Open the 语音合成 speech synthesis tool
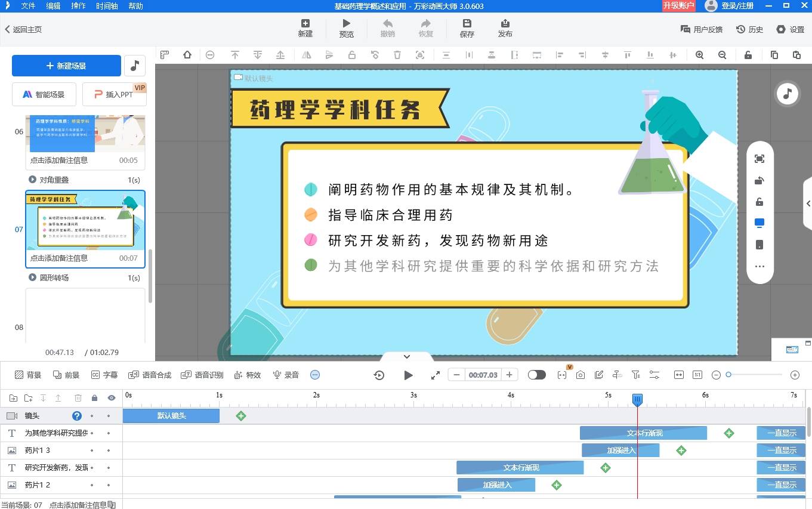The width and height of the screenshot is (812, 509). 150,375
